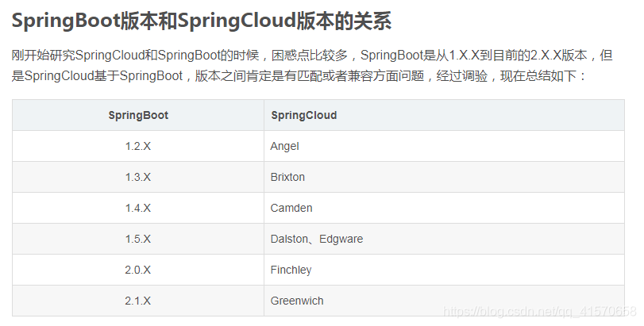Select the SpringBoot column header

pos(138,115)
